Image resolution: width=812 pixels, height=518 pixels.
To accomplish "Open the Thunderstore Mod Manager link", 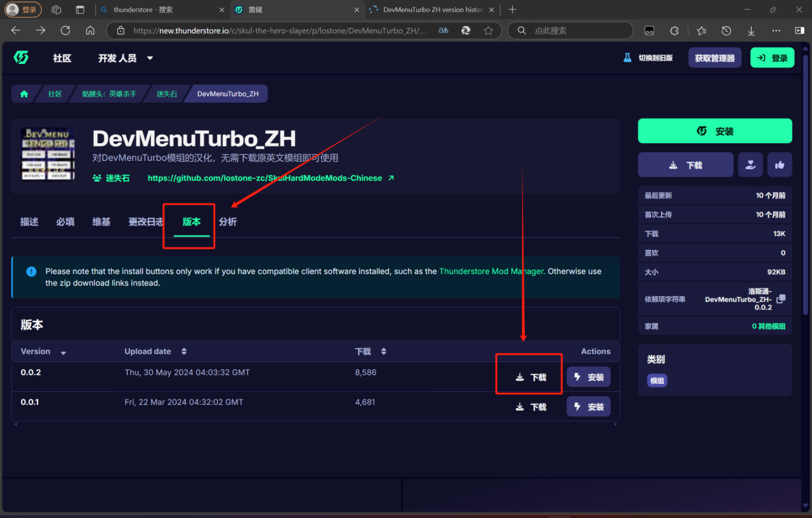I will click(491, 271).
